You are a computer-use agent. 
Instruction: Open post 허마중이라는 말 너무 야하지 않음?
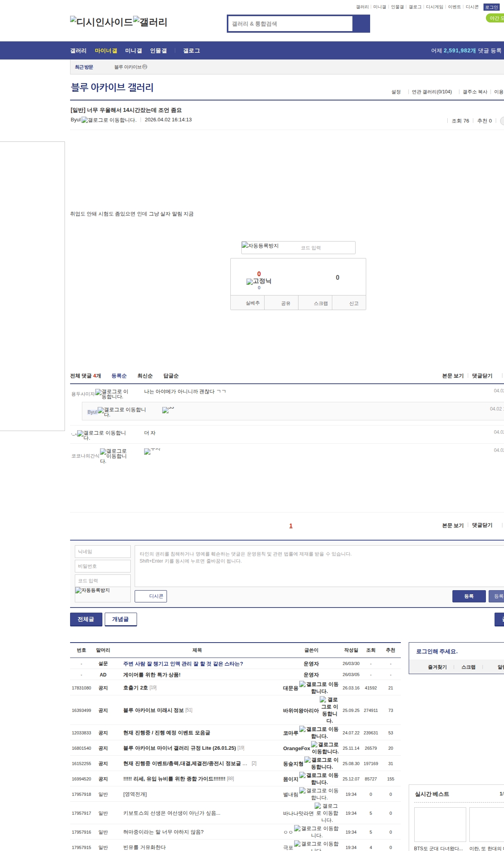point(163,832)
